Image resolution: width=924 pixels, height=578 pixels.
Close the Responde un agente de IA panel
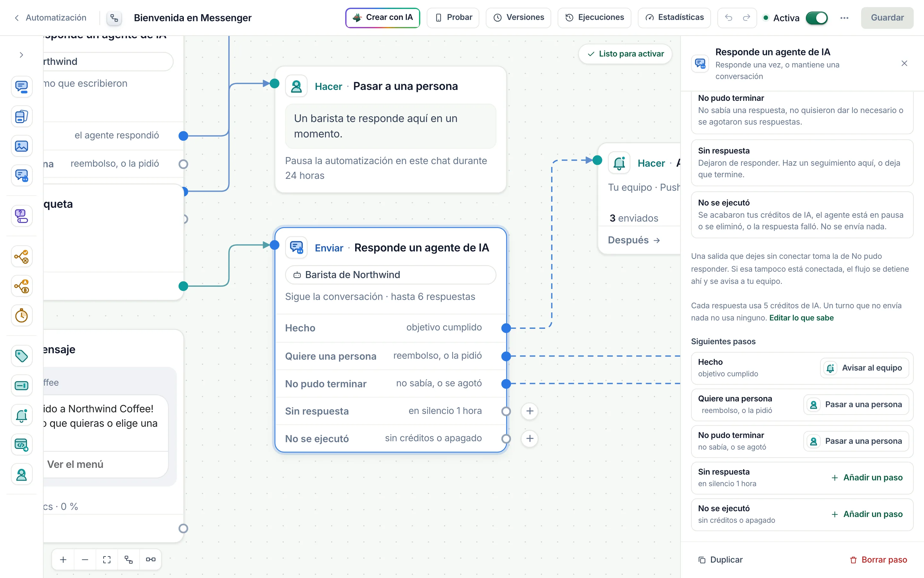tap(904, 64)
